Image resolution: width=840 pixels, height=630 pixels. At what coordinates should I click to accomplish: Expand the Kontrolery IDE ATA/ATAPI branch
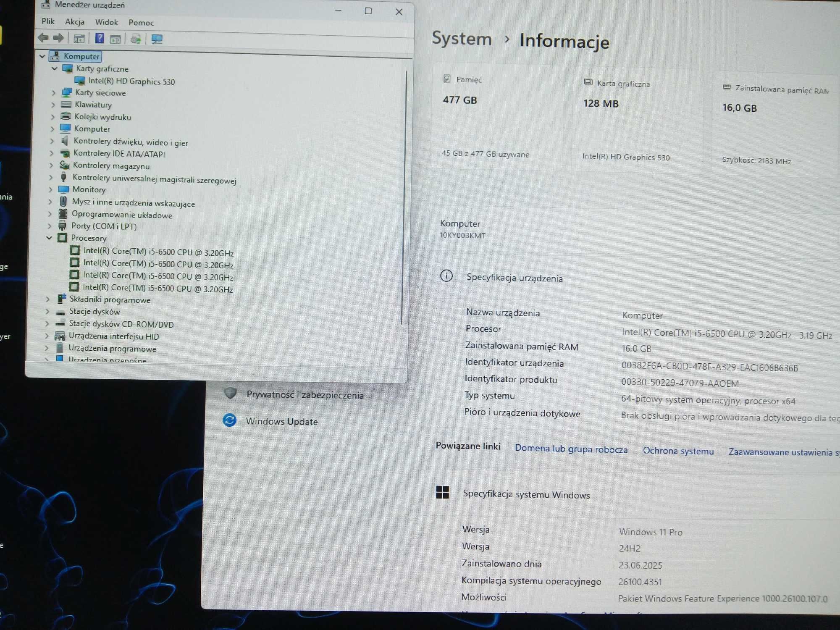click(x=52, y=153)
